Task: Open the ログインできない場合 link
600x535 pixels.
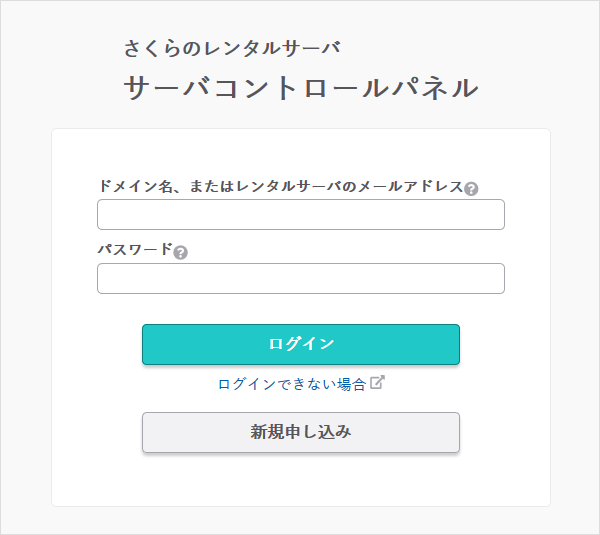Action: [291, 383]
